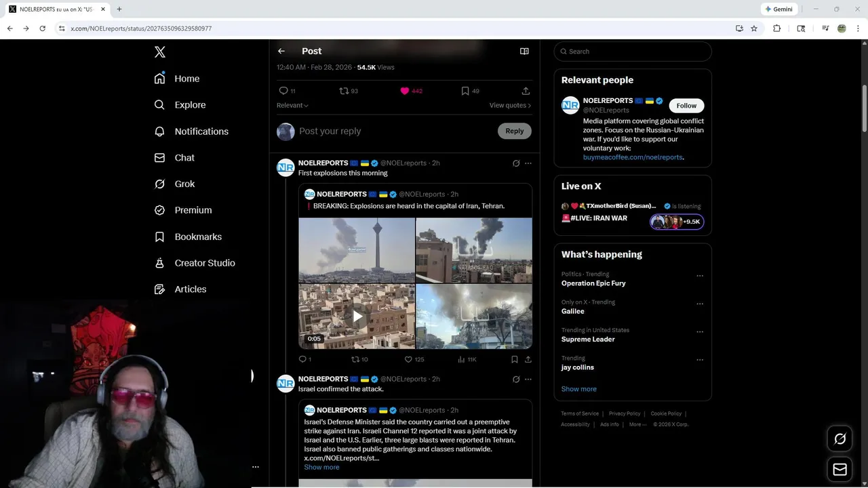This screenshot has width=868, height=488.
Task: Click the Reply button
Action: click(515, 131)
